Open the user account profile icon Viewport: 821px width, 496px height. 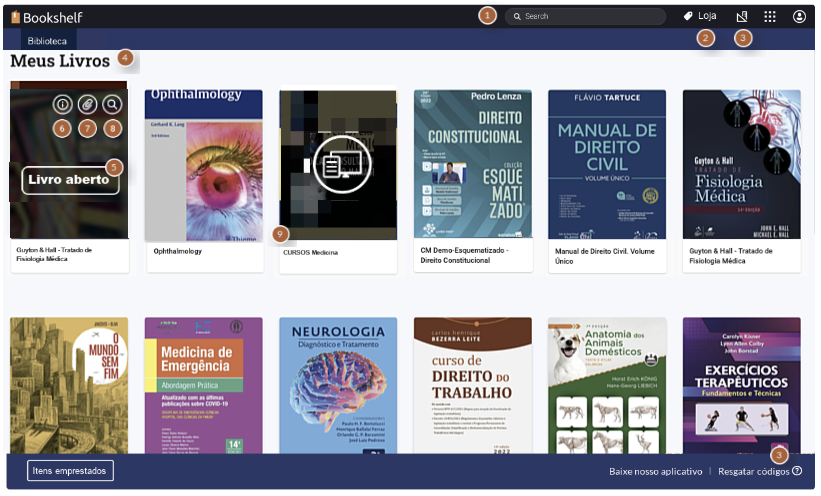[x=799, y=17]
